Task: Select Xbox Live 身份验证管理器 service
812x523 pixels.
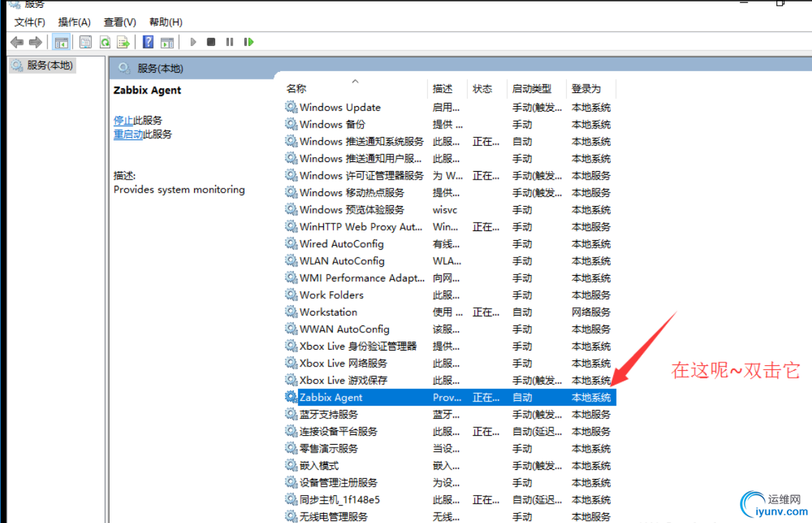Action: [450, 346]
